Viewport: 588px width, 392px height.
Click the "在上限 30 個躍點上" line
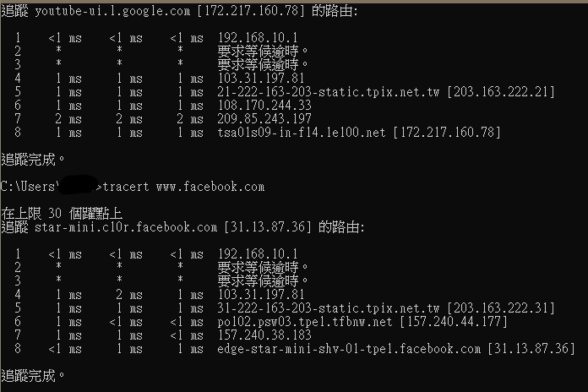63,213
